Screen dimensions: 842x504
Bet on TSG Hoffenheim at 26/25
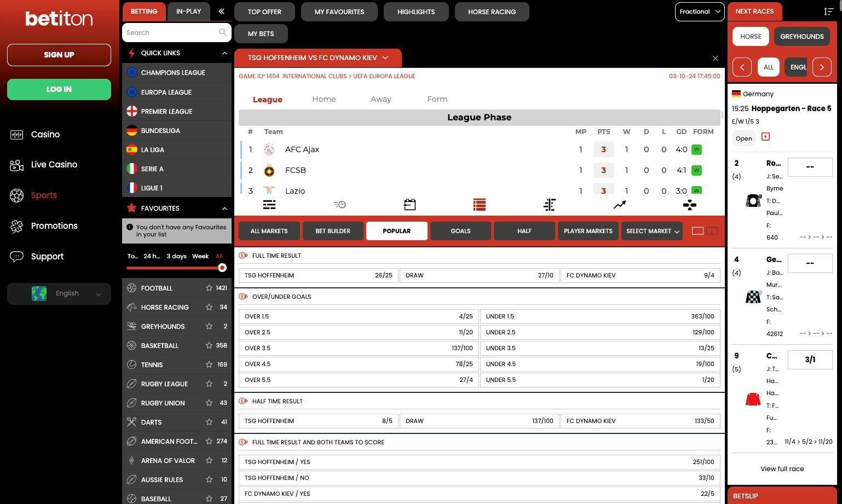pyautogui.click(x=319, y=275)
